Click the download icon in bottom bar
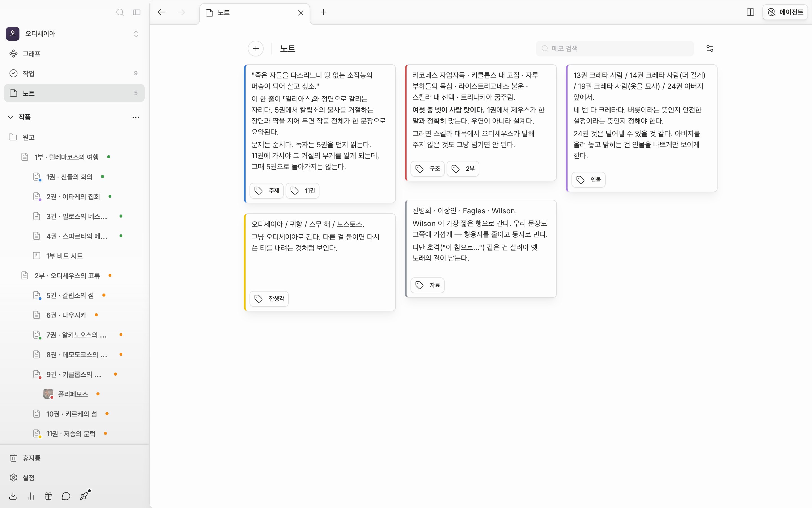This screenshot has width=812, height=508. click(13, 496)
